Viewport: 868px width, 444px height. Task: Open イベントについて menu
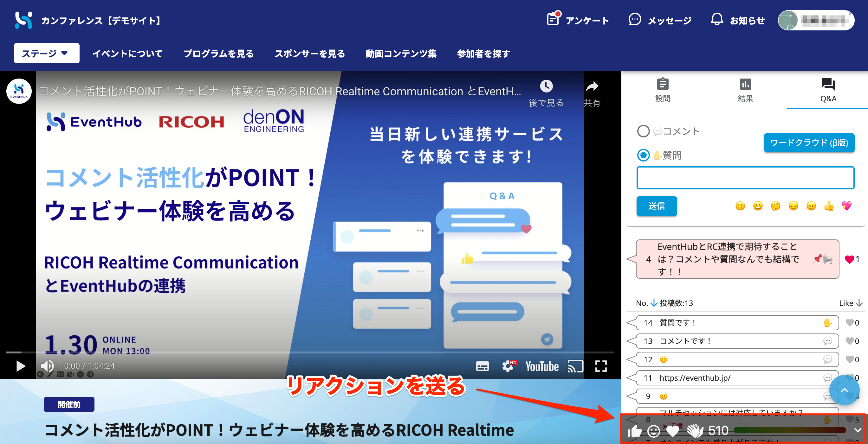(x=127, y=54)
